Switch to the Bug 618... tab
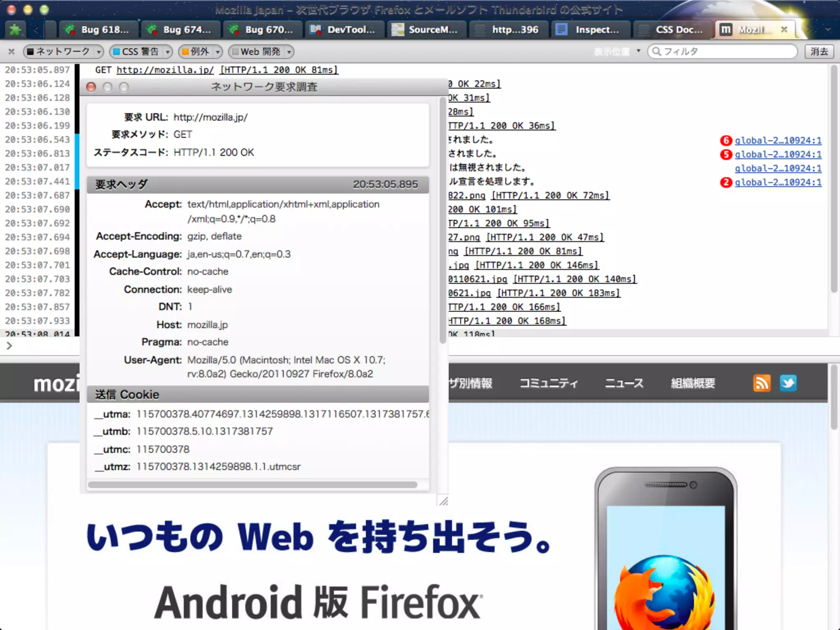Image resolution: width=840 pixels, height=630 pixels. 98,30
